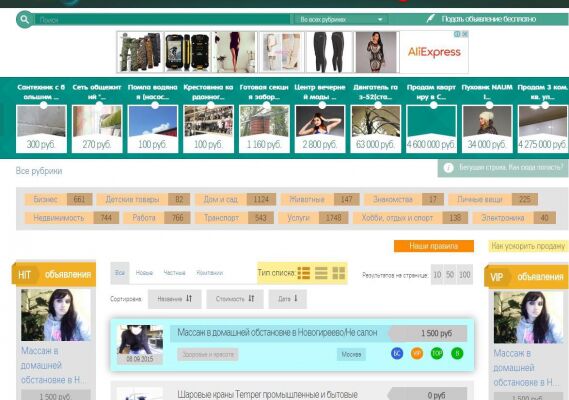569x400 pixels.
Task: Open the 4 600 000 руб. ticker ad
Action: [431, 128]
